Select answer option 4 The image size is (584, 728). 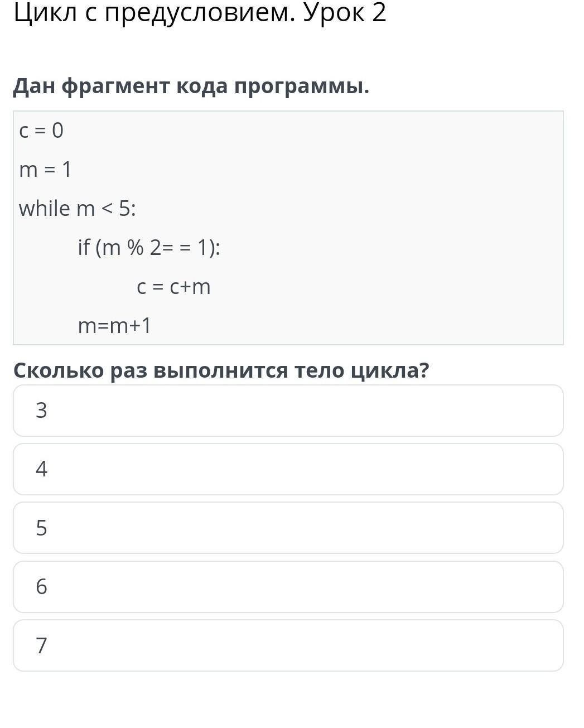(288, 469)
